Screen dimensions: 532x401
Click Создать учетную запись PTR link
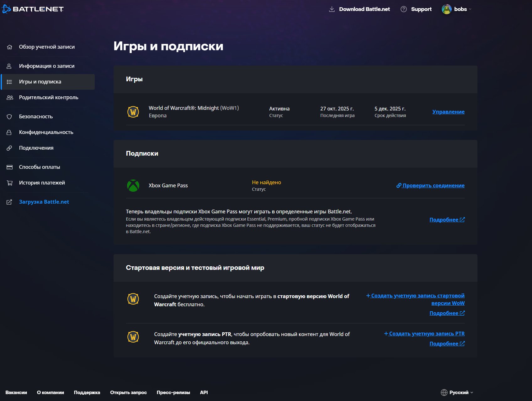pyautogui.click(x=427, y=334)
